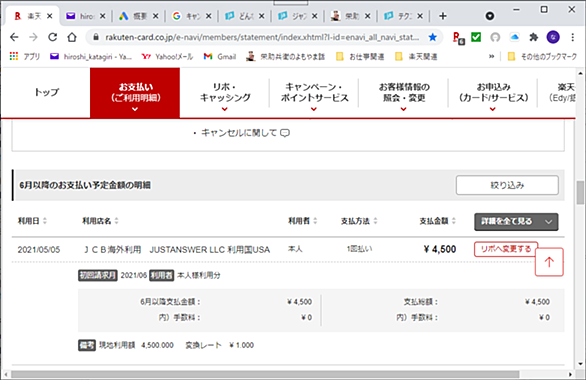
Task: Close the Google search tab
Action: click(x=209, y=16)
